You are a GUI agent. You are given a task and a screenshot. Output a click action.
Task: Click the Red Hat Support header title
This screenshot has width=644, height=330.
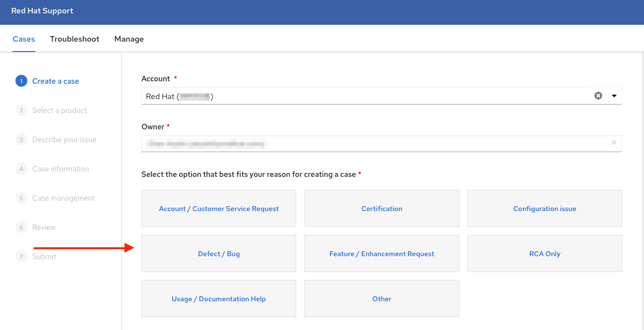point(42,11)
